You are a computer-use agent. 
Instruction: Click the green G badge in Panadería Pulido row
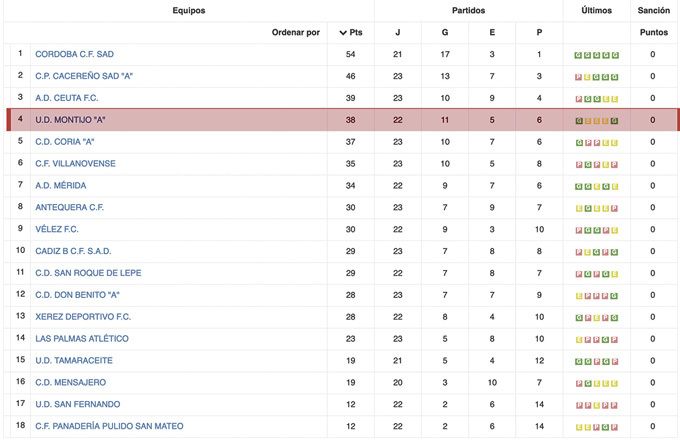605,427
